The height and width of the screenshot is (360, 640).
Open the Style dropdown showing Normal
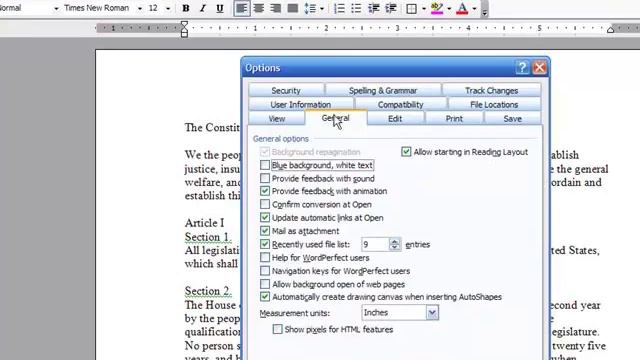[x=56, y=8]
